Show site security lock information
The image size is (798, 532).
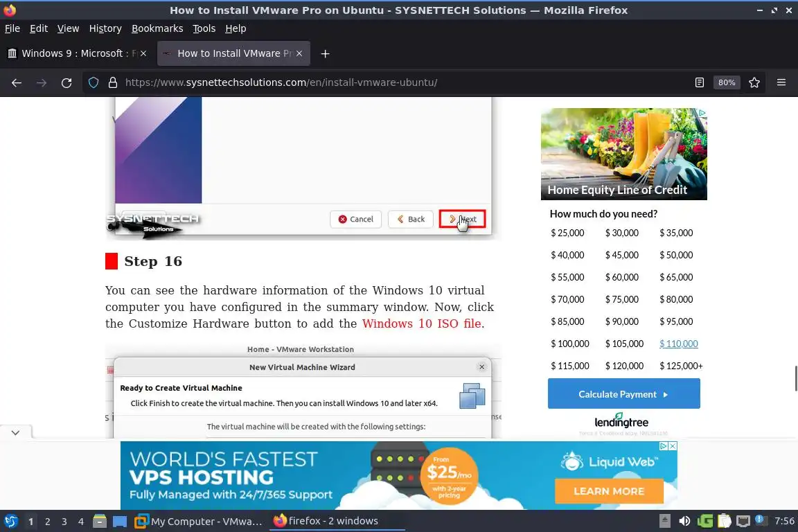tap(113, 82)
